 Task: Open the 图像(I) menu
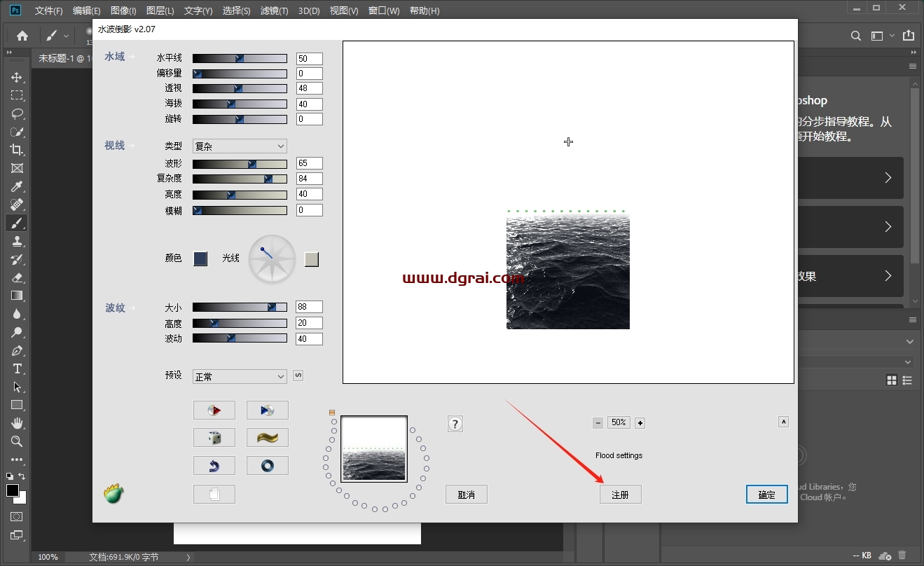pyautogui.click(x=123, y=11)
